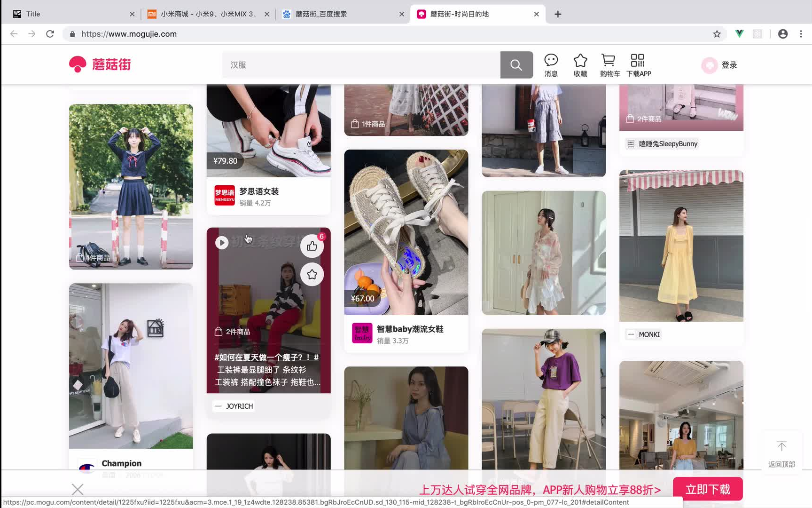This screenshot has height=508, width=812.
Task: Click the 蘑菇街 logo
Action: tap(100, 64)
